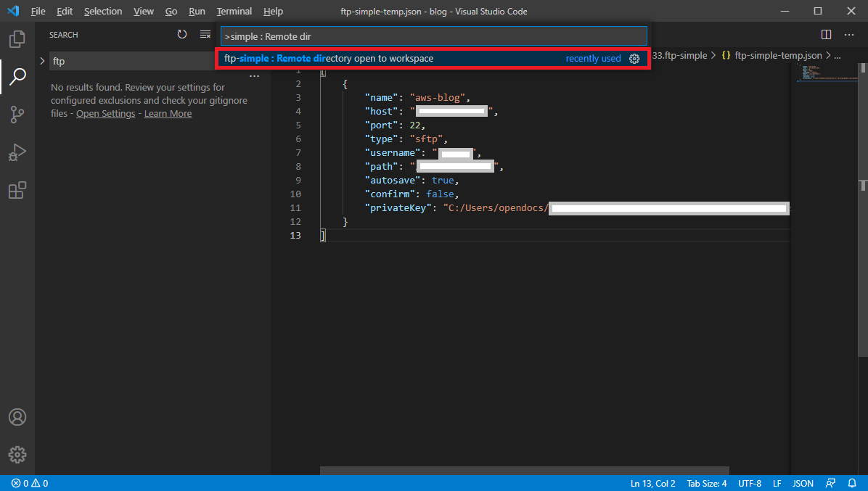Collapse the ftp search results group
Image resolution: width=868 pixels, height=491 pixels.
(42, 61)
